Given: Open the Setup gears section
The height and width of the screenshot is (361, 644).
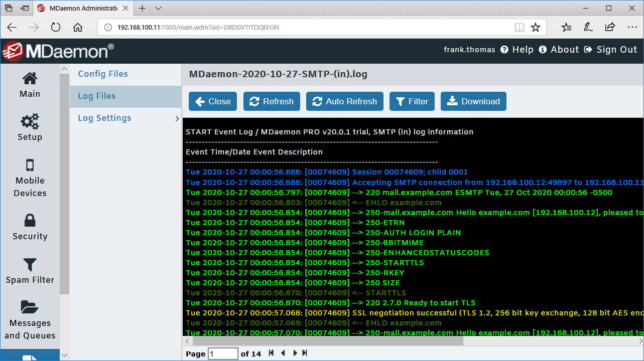Looking at the screenshot, I should [30, 127].
